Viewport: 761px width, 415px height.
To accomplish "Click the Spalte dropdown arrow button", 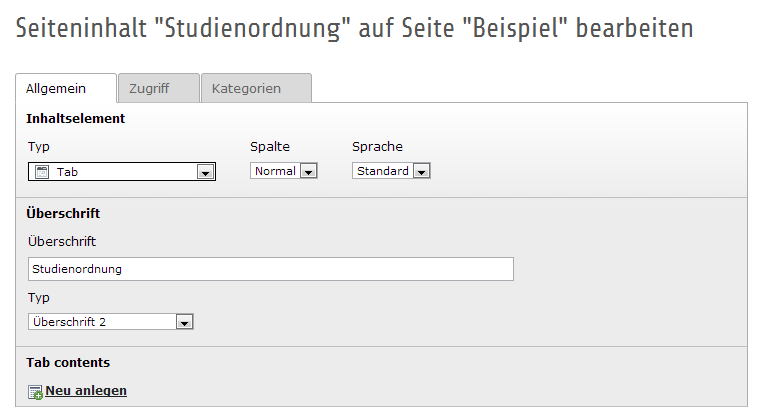I will click(x=308, y=171).
